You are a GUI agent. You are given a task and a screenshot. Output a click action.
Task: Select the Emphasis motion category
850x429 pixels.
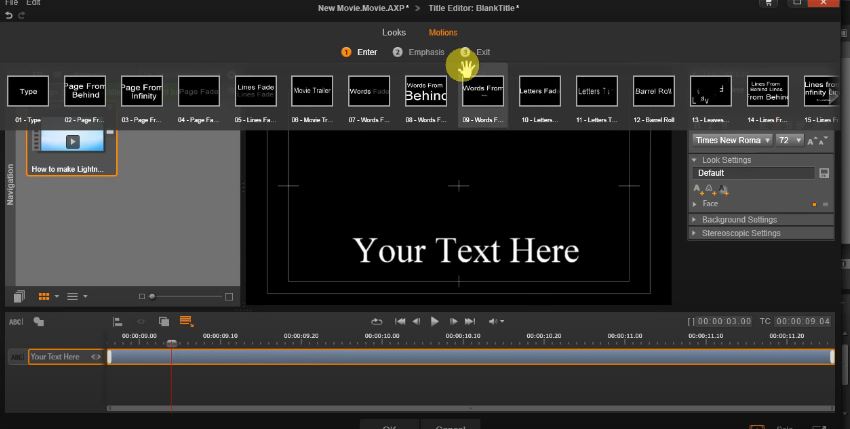418,52
